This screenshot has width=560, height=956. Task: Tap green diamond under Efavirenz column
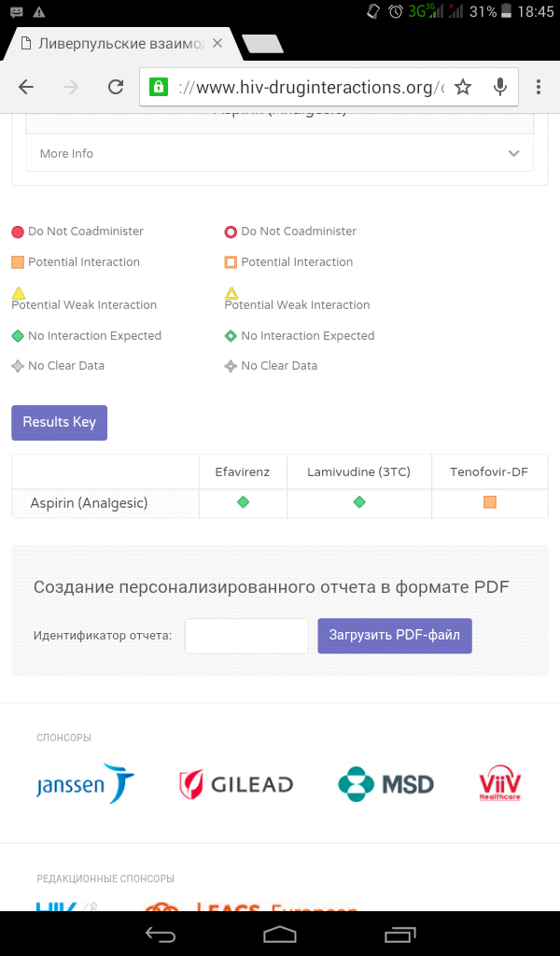tap(243, 502)
